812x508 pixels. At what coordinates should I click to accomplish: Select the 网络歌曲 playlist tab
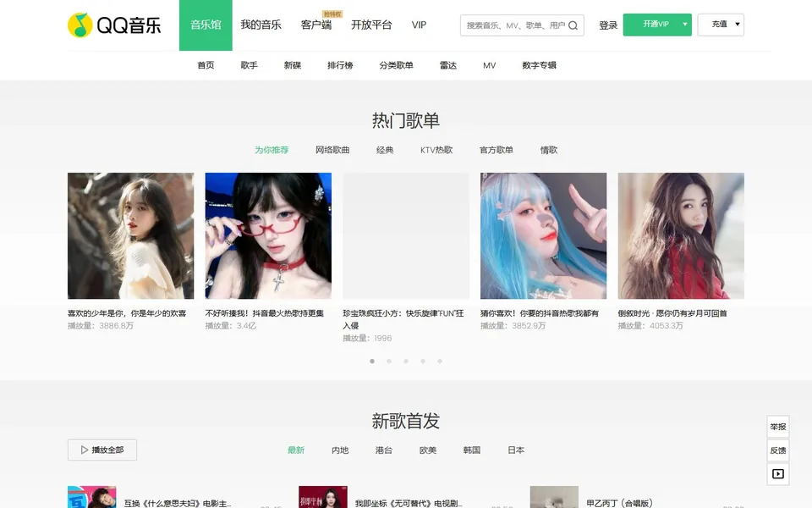tap(332, 150)
